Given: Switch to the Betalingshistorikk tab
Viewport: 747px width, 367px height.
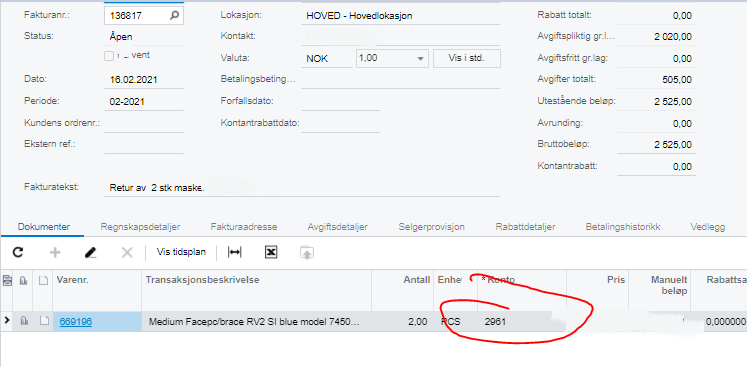Looking at the screenshot, I should coord(623,227).
